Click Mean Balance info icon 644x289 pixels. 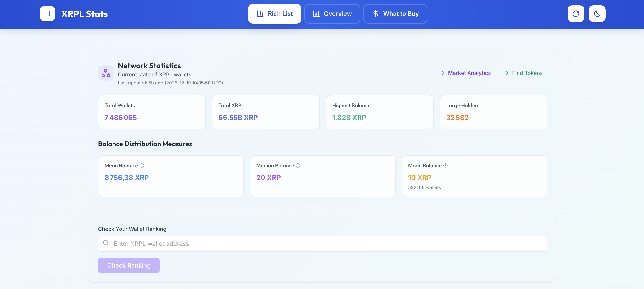(142, 165)
